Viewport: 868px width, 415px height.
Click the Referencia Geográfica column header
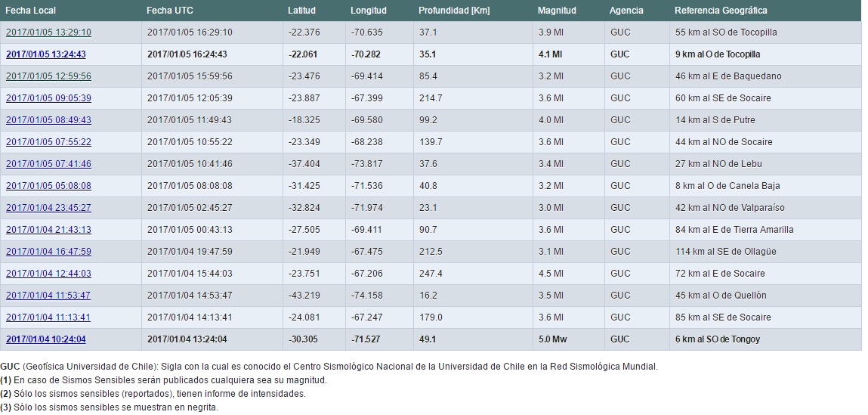tap(721, 11)
